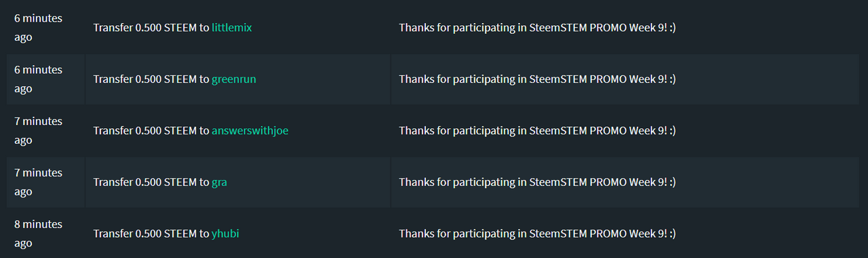The image size is (868, 258).
Task: Select the memo in the yhubi row
Action: 537,234
